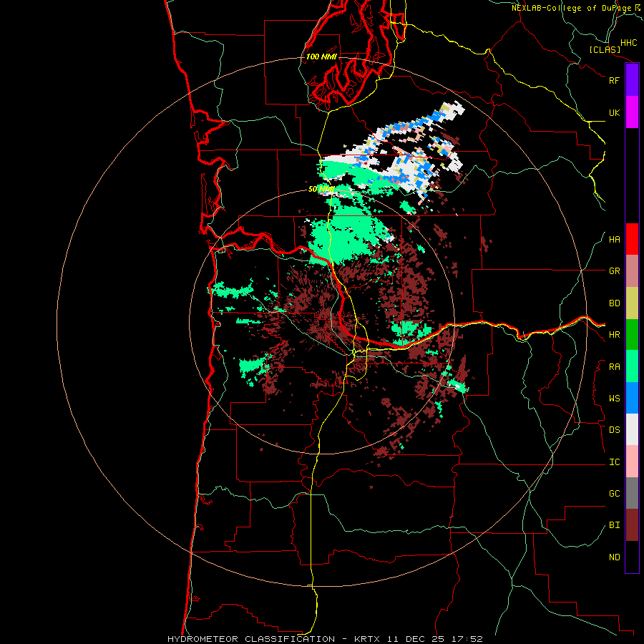Pick the HR dark green legend swatch
The height and width of the screenshot is (644, 644).
632,335
